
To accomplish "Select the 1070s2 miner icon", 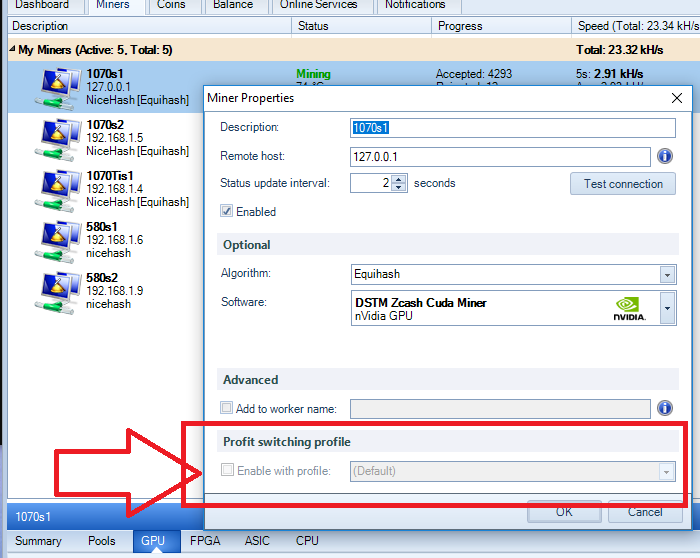I will pos(58,140).
